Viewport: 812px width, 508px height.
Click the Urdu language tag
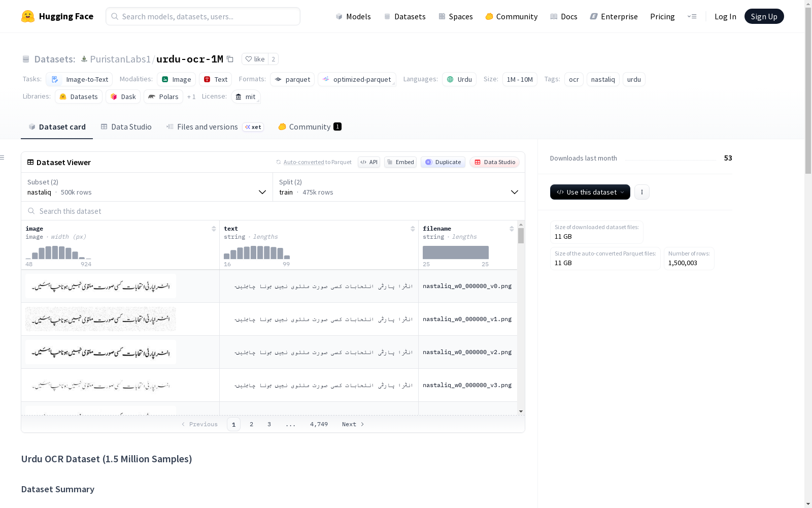tap(459, 79)
